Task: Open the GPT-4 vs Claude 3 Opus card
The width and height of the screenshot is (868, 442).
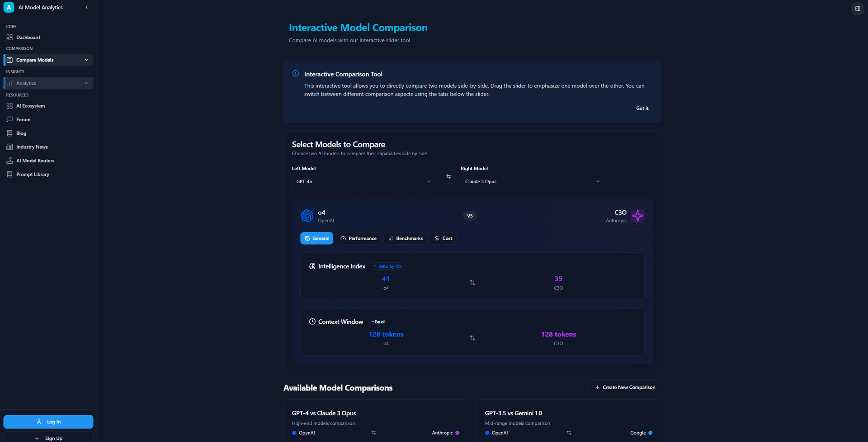Action: [375, 421]
